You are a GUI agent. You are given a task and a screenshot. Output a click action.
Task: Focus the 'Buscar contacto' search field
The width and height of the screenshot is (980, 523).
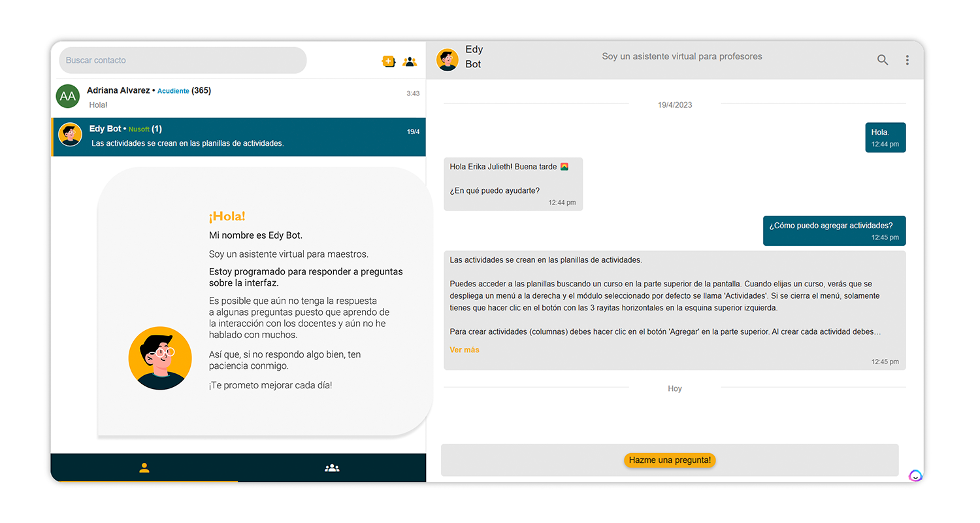coord(183,60)
